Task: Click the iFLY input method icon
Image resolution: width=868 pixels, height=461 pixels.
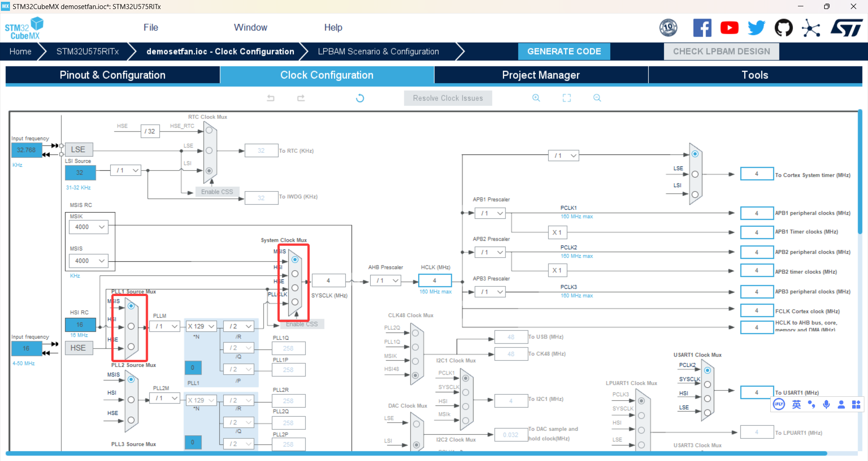Action: point(779,405)
